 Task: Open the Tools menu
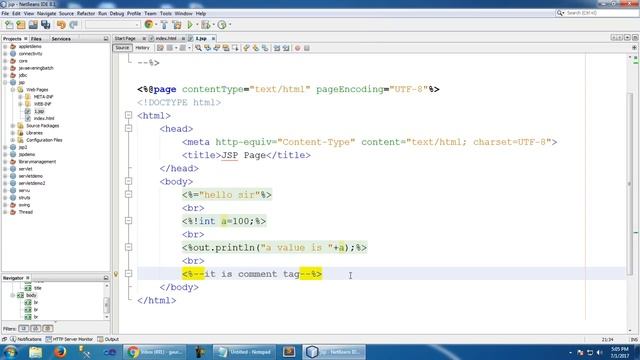click(166, 13)
